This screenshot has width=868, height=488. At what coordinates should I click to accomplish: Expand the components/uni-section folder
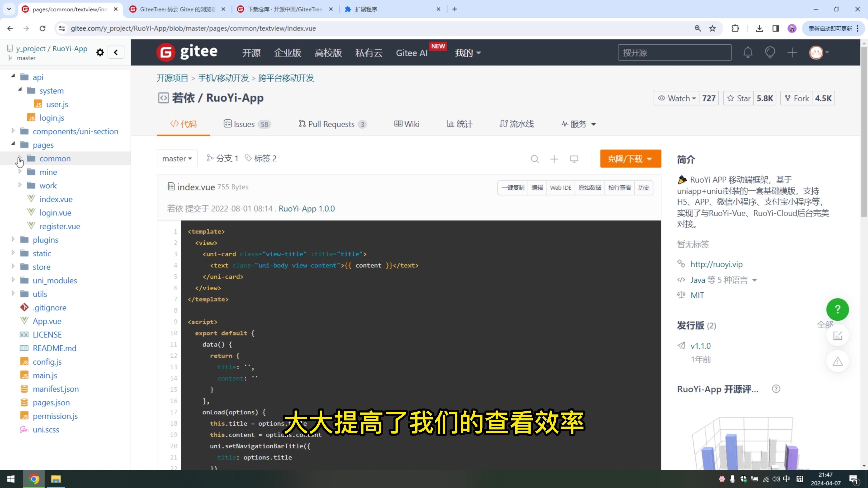coord(13,130)
